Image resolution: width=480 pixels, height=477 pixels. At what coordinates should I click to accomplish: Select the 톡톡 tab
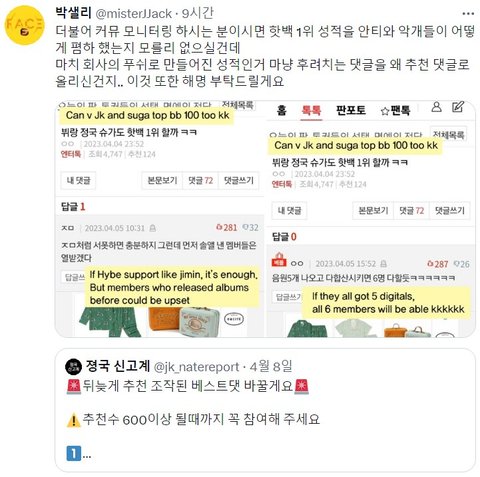(311, 110)
